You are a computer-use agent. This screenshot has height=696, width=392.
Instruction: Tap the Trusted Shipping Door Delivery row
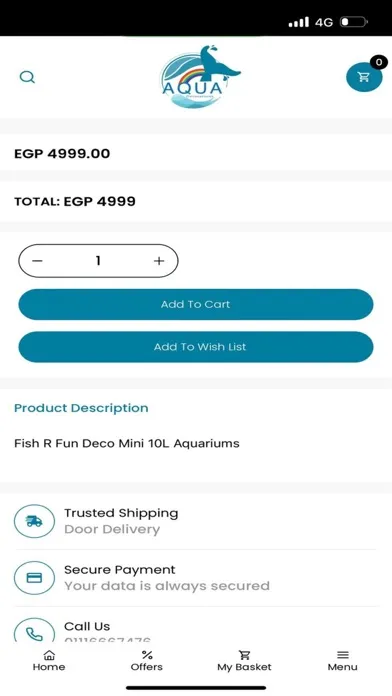click(196, 521)
